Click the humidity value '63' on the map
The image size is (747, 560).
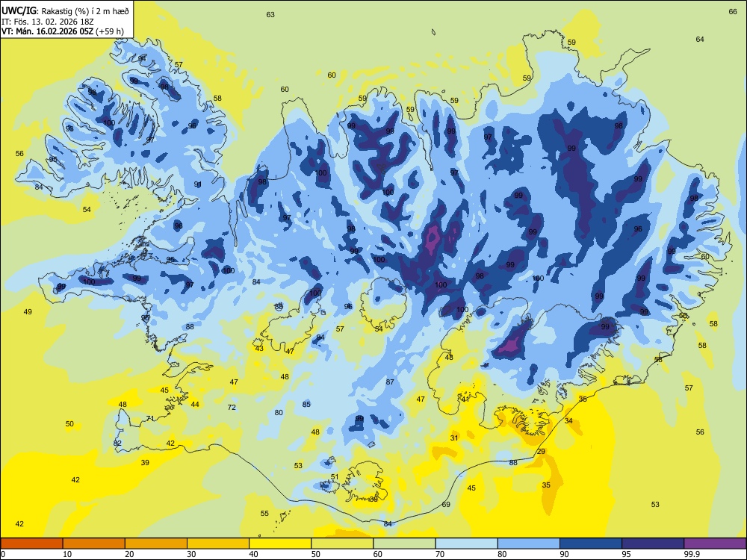click(x=270, y=15)
